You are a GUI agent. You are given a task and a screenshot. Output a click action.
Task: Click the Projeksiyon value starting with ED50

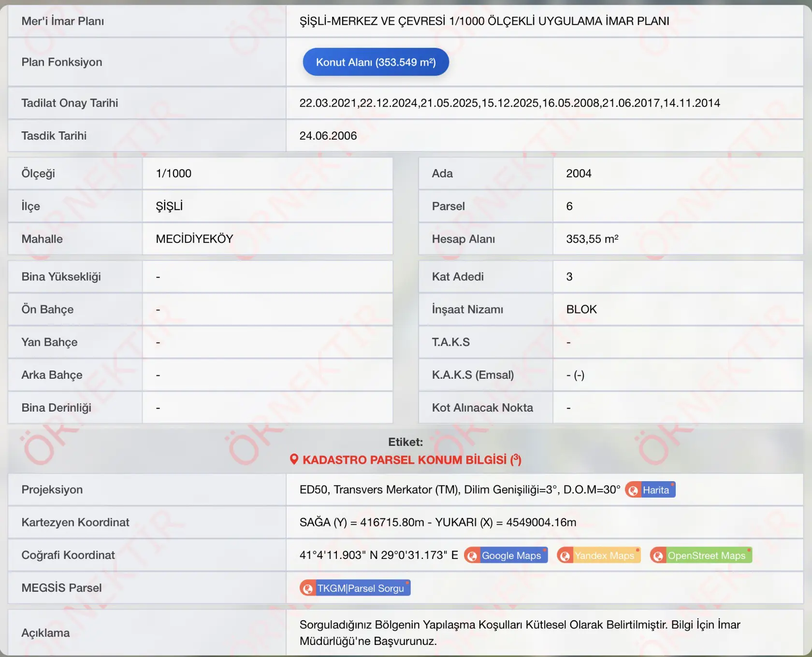pyautogui.click(x=460, y=490)
